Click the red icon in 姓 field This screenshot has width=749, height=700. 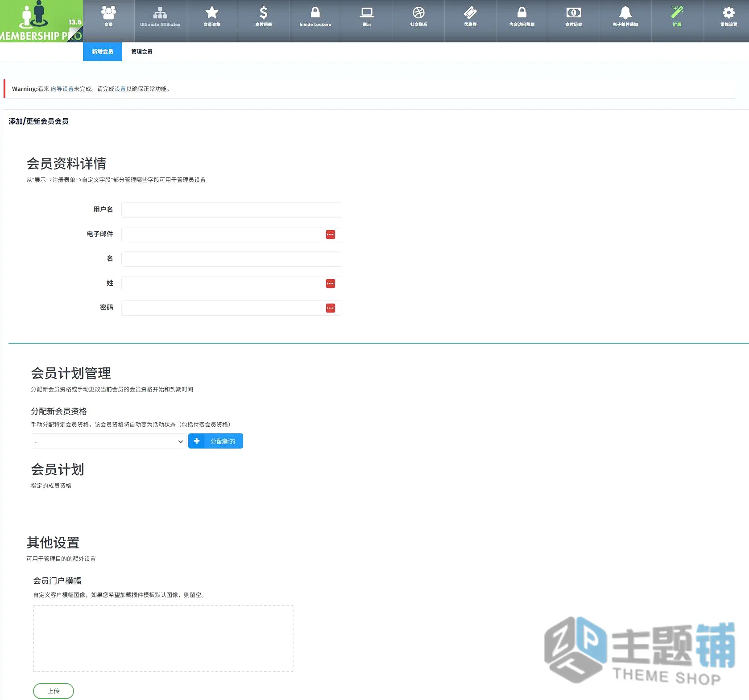pos(331,284)
